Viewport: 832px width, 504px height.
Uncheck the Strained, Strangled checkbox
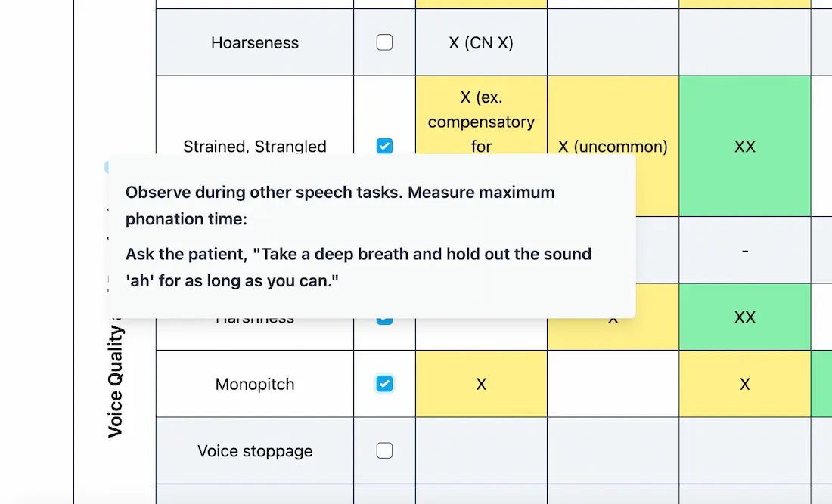tap(384, 146)
